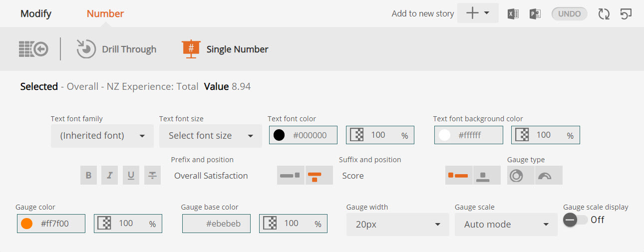Click the gauge base color transparency icon
The image size is (644, 252).
(270, 224)
